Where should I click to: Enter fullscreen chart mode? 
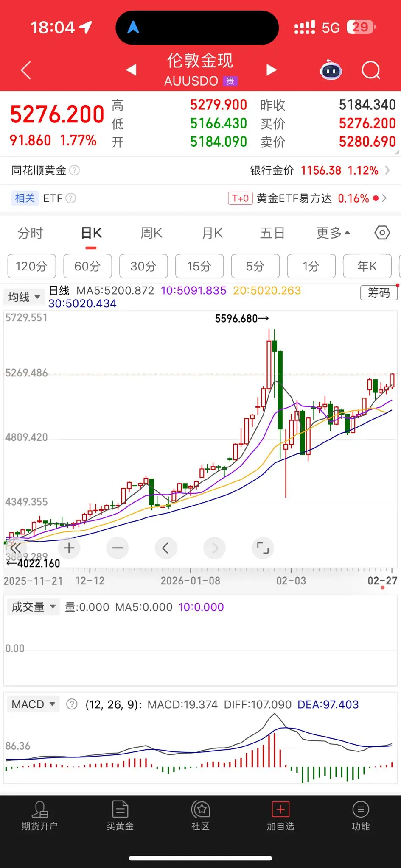(x=263, y=548)
